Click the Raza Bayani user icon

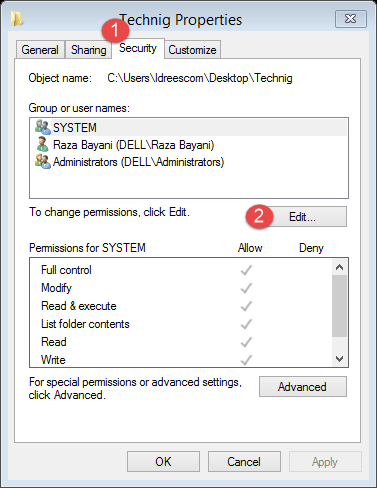42,144
